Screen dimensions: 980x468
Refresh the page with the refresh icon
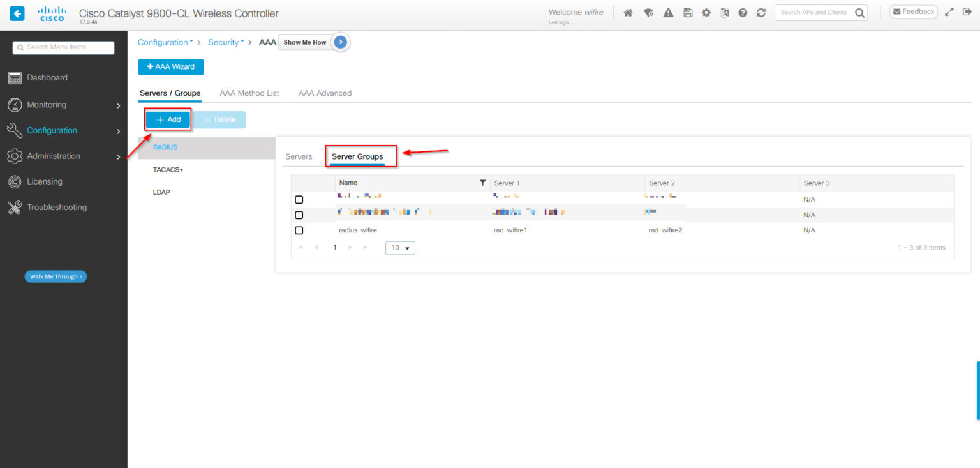click(761, 11)
